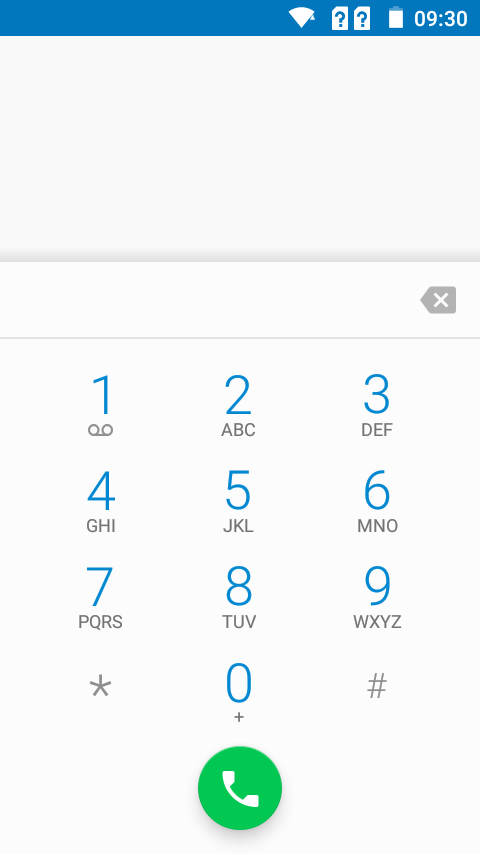
Task: Tap the 9 WXYZ key
Action: pos(377,597)
